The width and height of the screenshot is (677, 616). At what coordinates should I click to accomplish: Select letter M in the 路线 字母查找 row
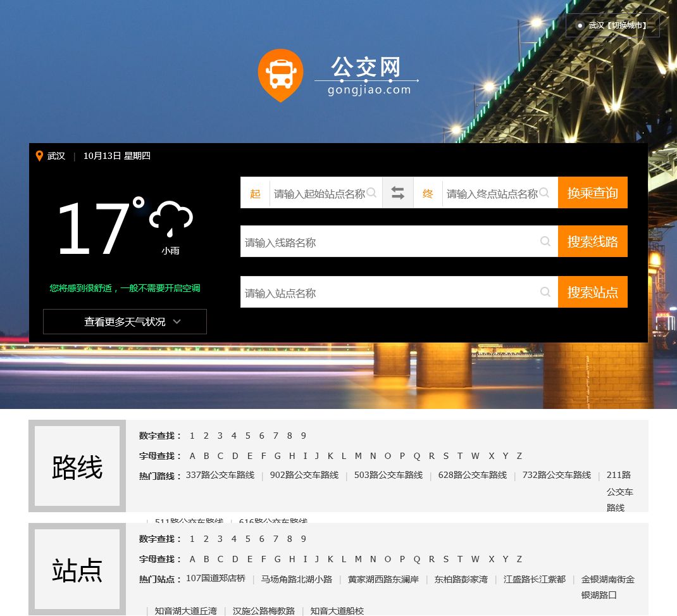coord(358,456)
